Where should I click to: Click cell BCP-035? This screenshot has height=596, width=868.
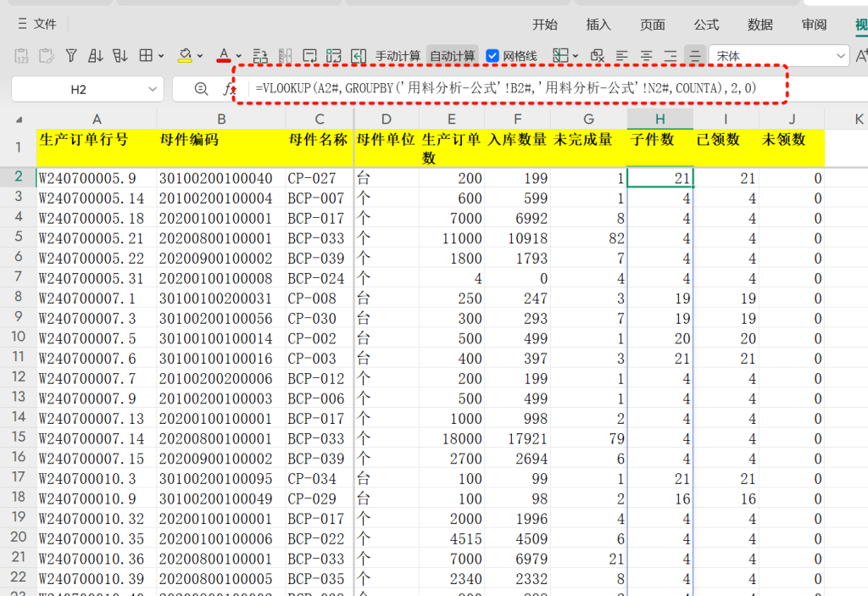pos(320,579)
